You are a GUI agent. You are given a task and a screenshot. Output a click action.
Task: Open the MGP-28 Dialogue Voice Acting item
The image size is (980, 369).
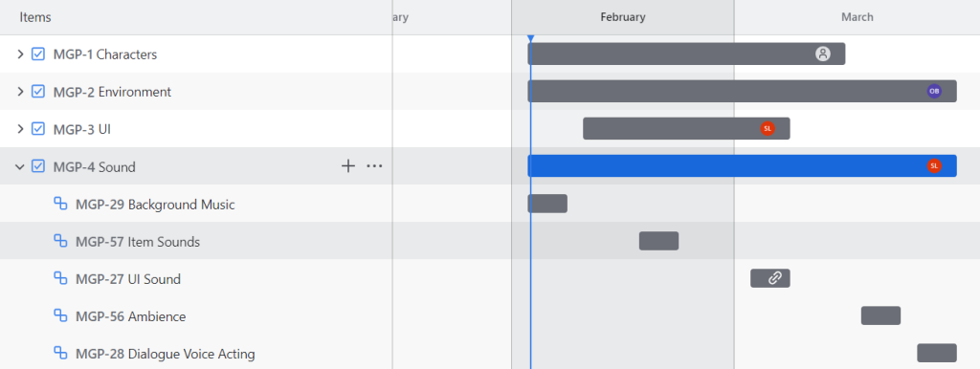pyautogui.click(x=165, y=354)
